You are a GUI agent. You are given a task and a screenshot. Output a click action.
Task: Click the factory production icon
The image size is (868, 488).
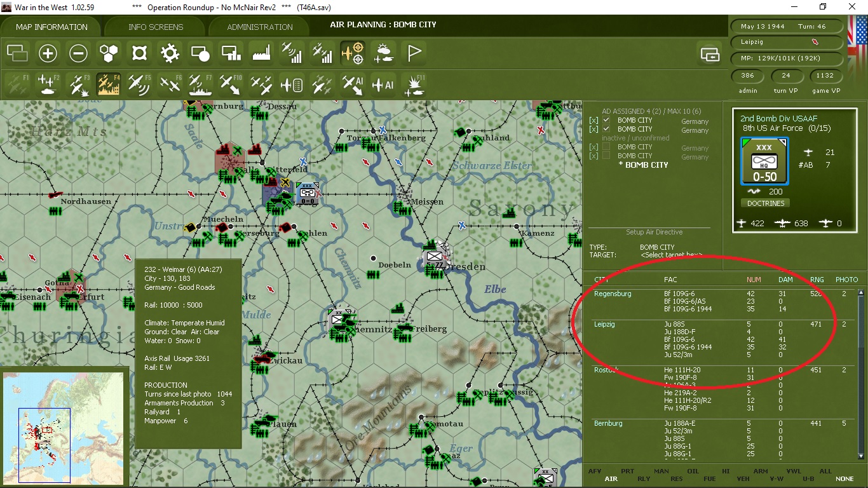click(261, 53)
